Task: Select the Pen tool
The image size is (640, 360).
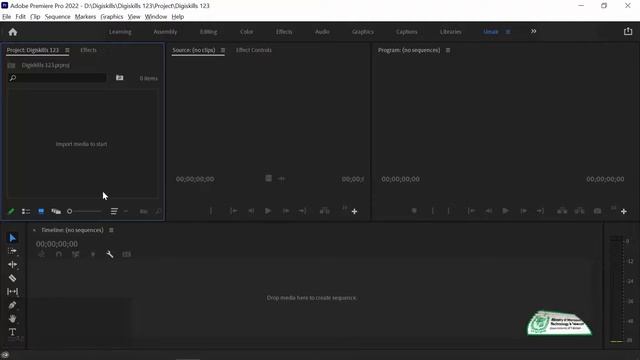Action: pyautogui.click(x=13, y=305)
